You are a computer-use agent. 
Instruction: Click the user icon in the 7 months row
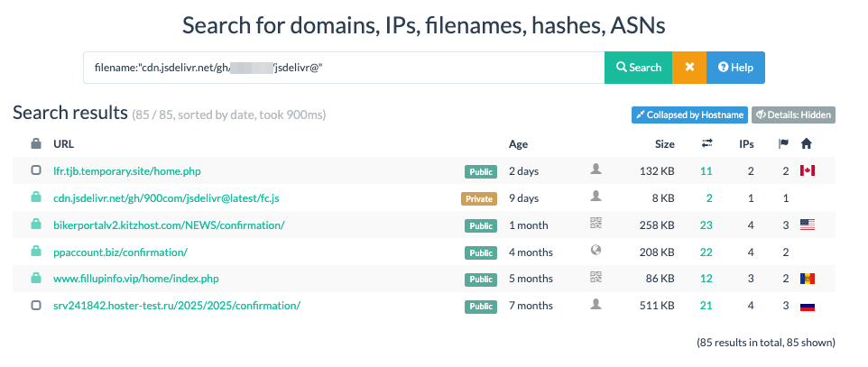coord(596,304)
